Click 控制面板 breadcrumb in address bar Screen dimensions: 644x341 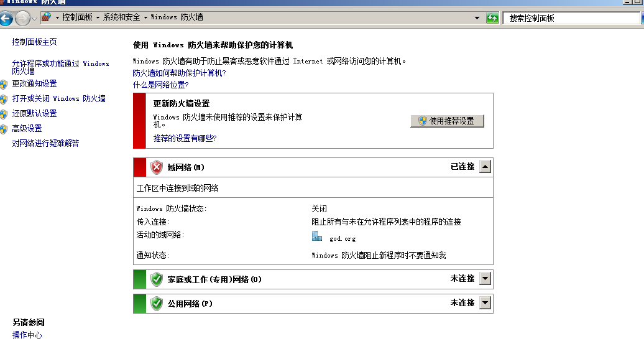(x=77, y=17)
